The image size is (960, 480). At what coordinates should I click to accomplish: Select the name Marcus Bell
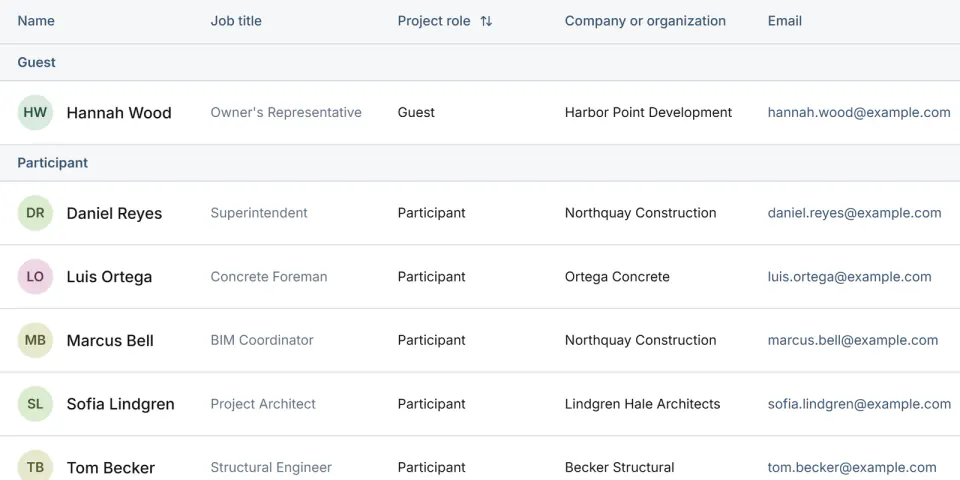(x=110, y=340)
